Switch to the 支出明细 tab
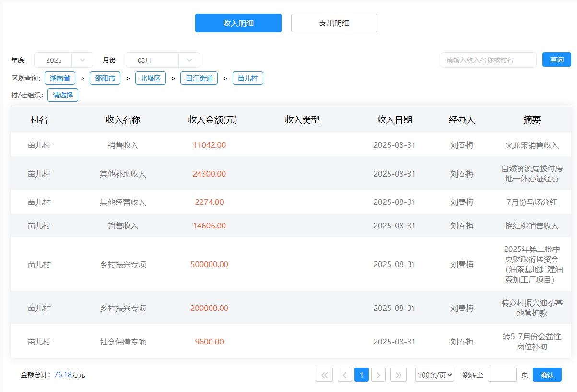Screen dimensions: 577x392 point(334,23)
